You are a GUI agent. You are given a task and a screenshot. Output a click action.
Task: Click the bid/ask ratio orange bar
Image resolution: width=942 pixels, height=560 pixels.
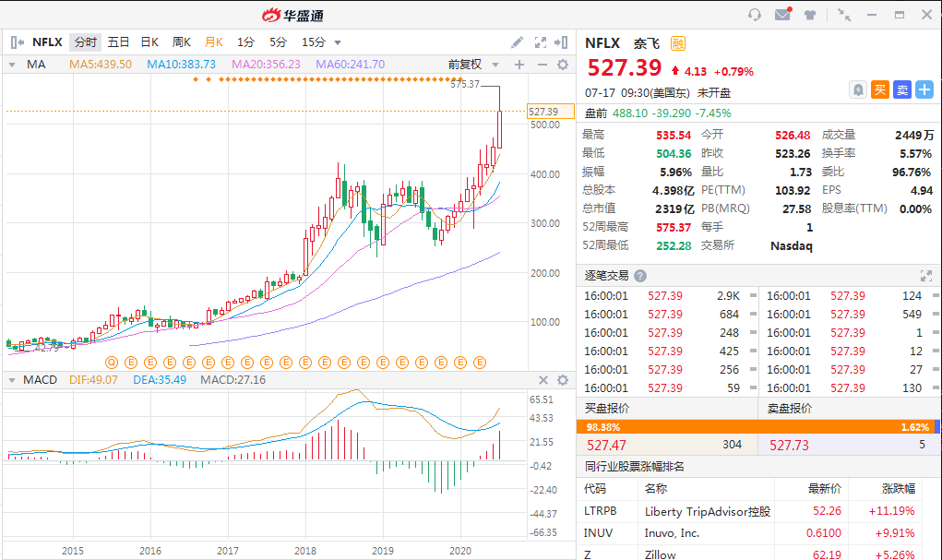757,427
